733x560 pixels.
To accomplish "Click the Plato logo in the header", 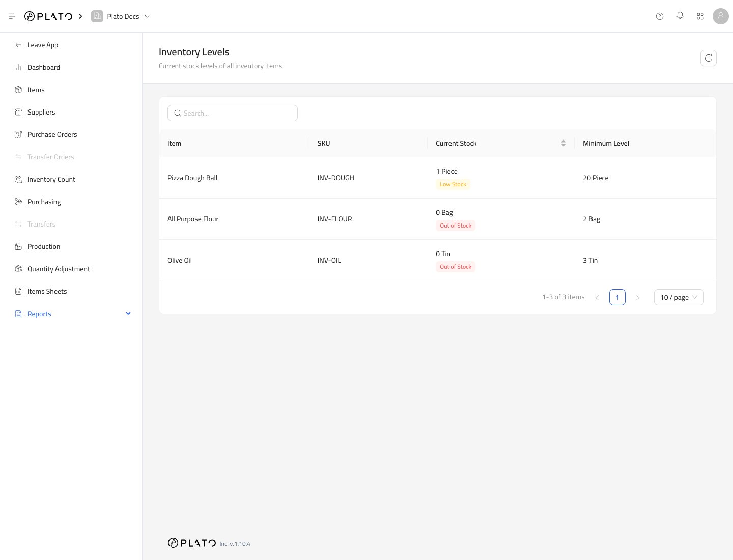I will 48,16.
